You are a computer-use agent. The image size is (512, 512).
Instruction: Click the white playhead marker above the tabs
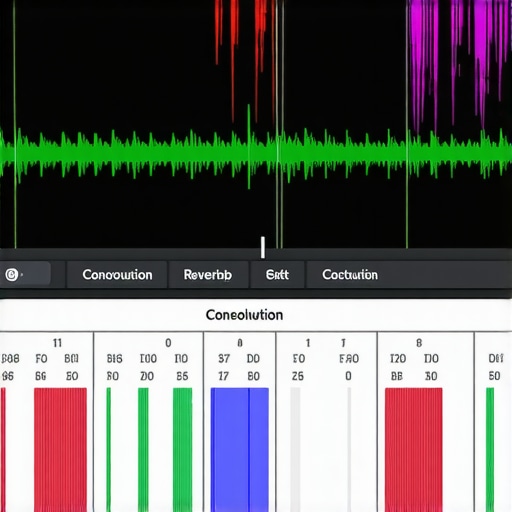click(263, 247)
